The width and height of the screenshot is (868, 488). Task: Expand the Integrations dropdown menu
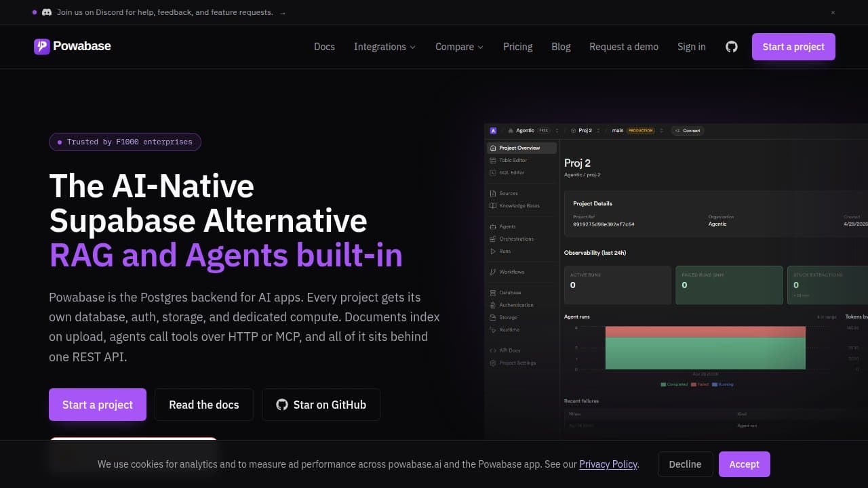[384, 47]
